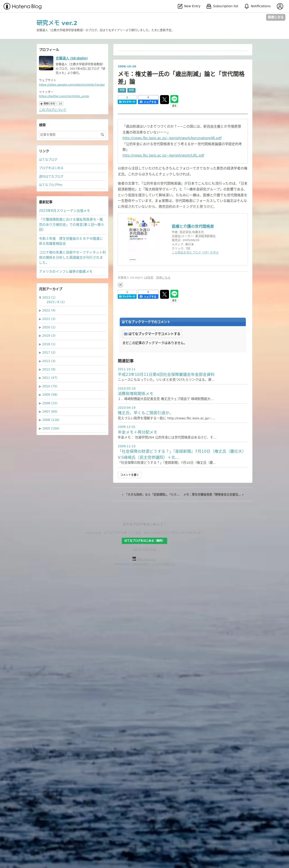Image resolution: width=289 pixels, height=868 pixels.
Task: Open the Hatena Blog logo home
Action: tap(23, 6)
